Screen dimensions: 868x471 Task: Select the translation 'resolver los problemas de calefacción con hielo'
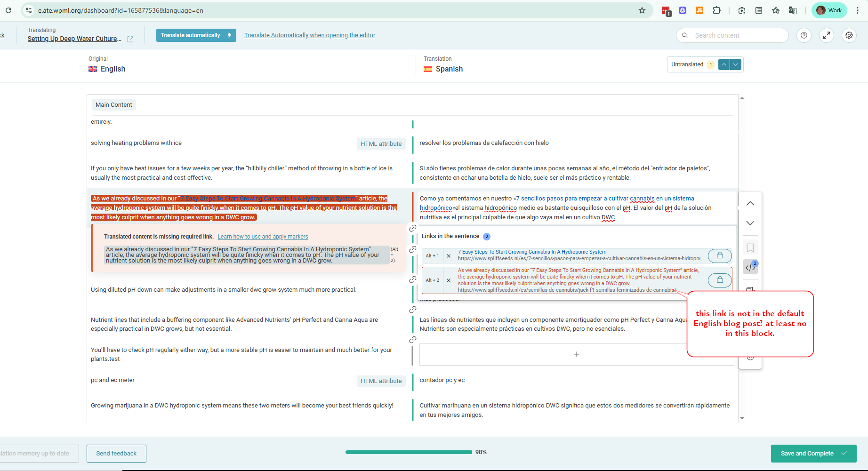pyautogui.click(x=484, y=143)
